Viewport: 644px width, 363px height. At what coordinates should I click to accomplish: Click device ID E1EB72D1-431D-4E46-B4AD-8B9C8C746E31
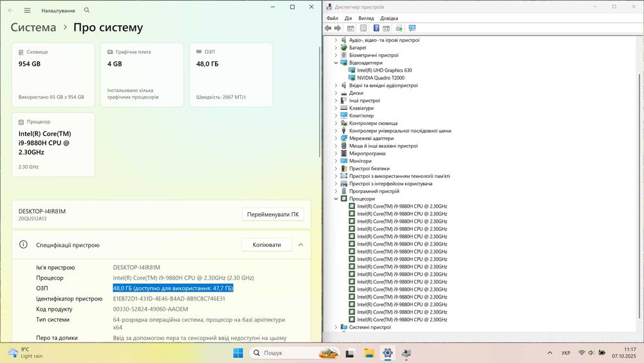pos(169,299)
